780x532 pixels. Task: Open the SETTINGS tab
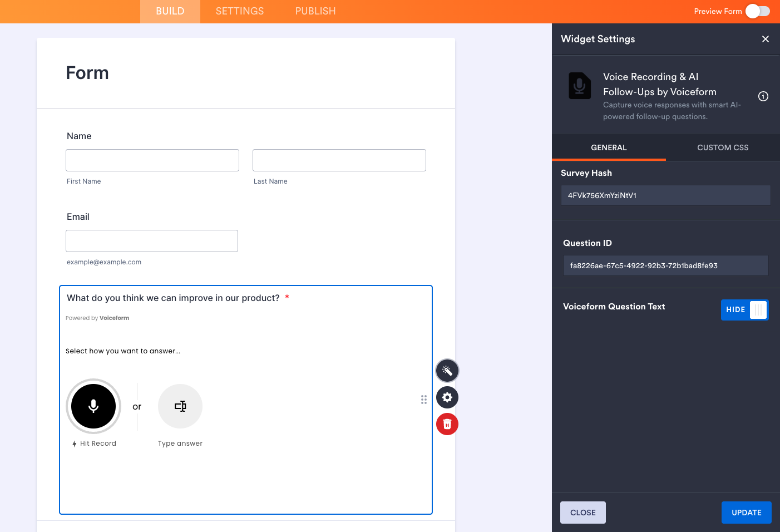pyautogui.click(x=240, y=11)
